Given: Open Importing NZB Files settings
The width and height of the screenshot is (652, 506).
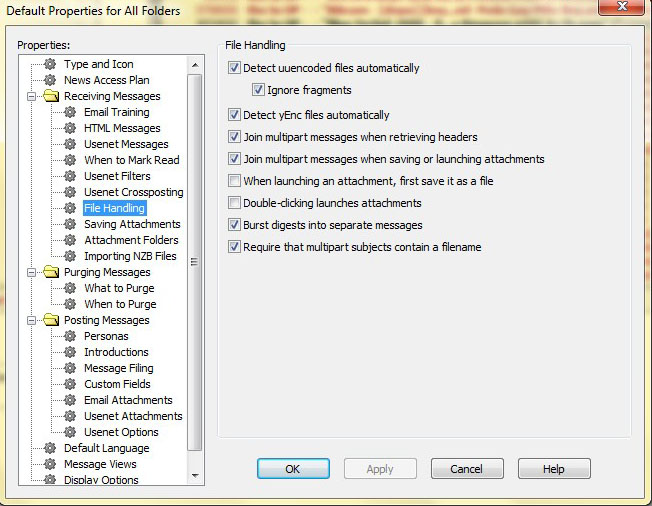Looking at the screenshot, I should [130, 256].
